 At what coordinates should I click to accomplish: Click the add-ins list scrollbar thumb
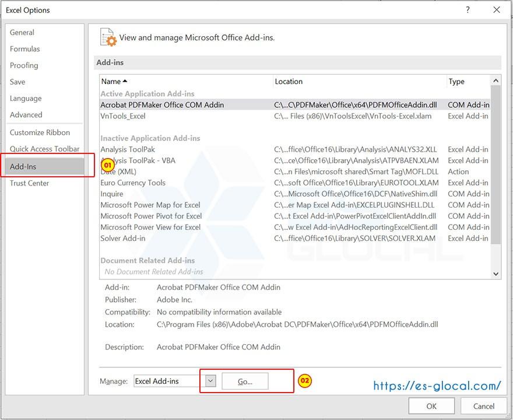coord(496,165)
